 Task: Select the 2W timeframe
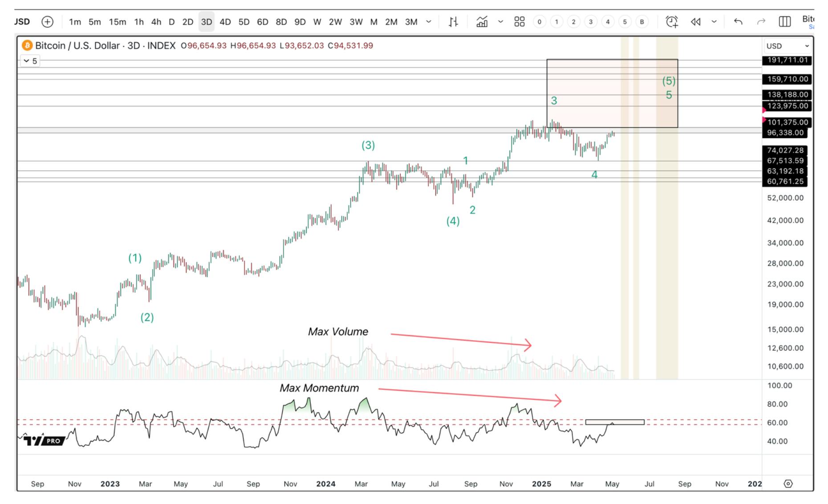point(335,22)
